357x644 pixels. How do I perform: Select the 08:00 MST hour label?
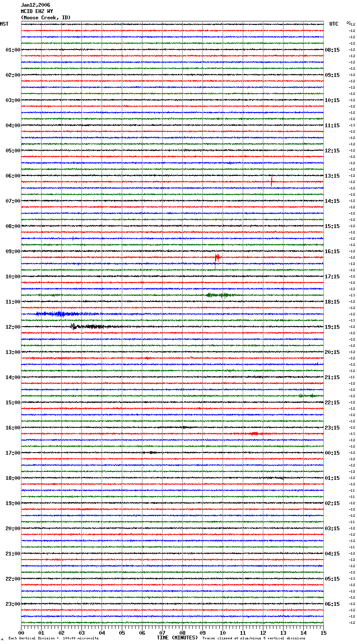tap(13, 226)
